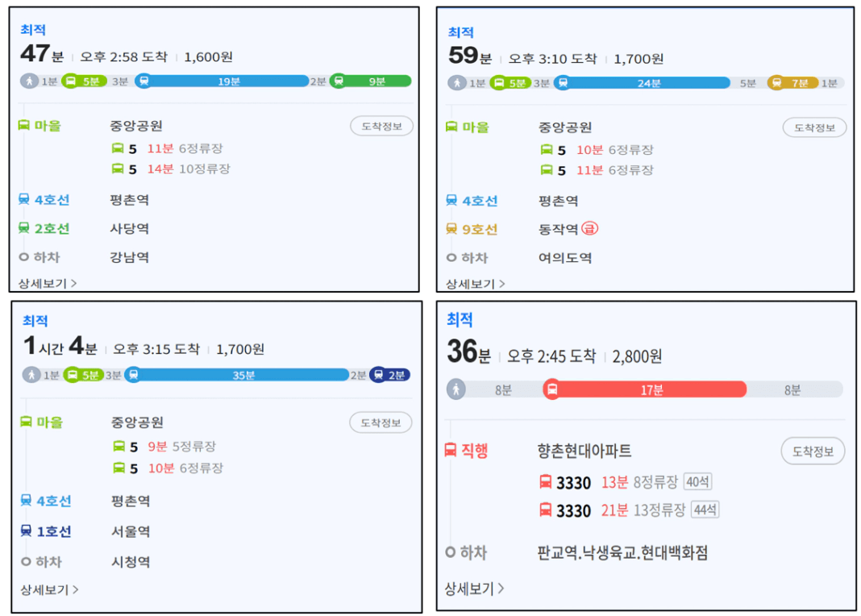Expand 상세보기 for the 47분 route
861x616 pixels.
pos(48,283)
